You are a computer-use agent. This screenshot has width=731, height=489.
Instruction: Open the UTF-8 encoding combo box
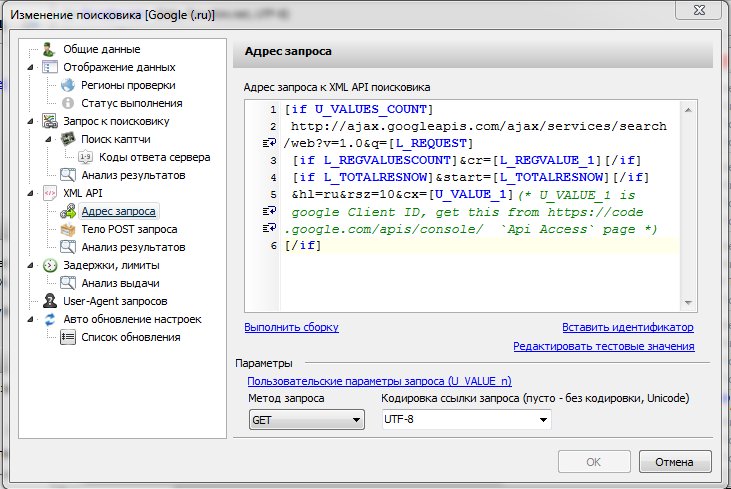click(x=466, y=421)
